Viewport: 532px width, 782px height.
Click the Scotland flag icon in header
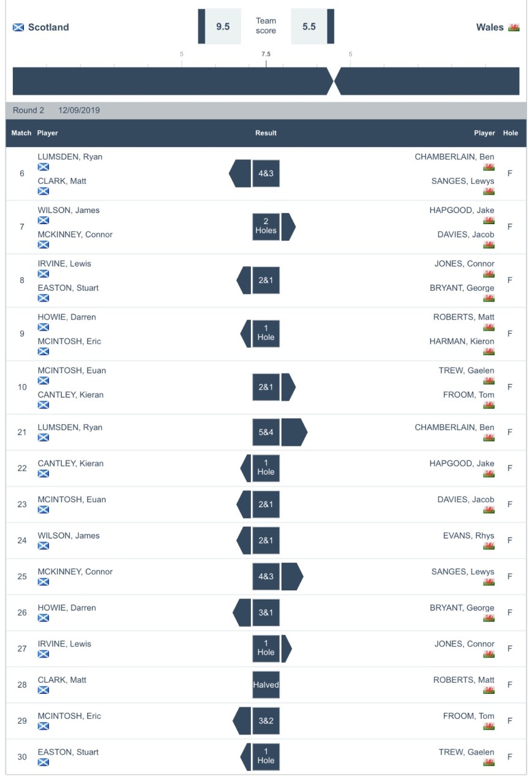pyautogui.click(x=18, y=27)
